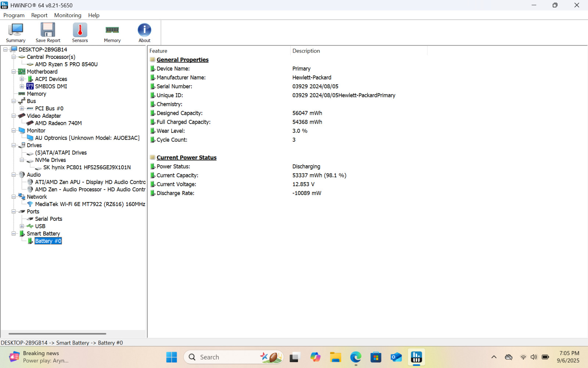This screenshot has width=588, height=368.
Task: Click the Wi-Fi icon in system tray
Action: pyautogui.click(x=523, y=357)
